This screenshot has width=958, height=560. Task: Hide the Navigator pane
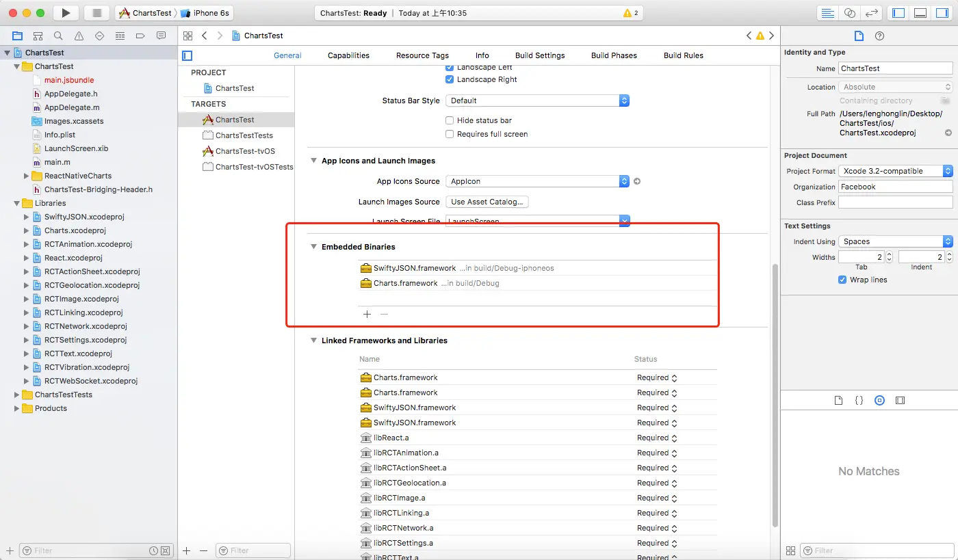(898, 13)
